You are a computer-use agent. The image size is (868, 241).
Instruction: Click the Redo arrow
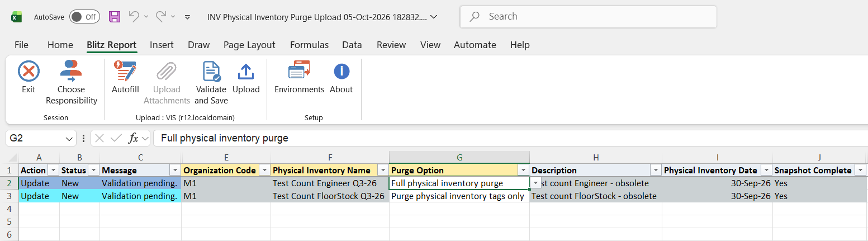pyautogui.click(x=160, y=17)
